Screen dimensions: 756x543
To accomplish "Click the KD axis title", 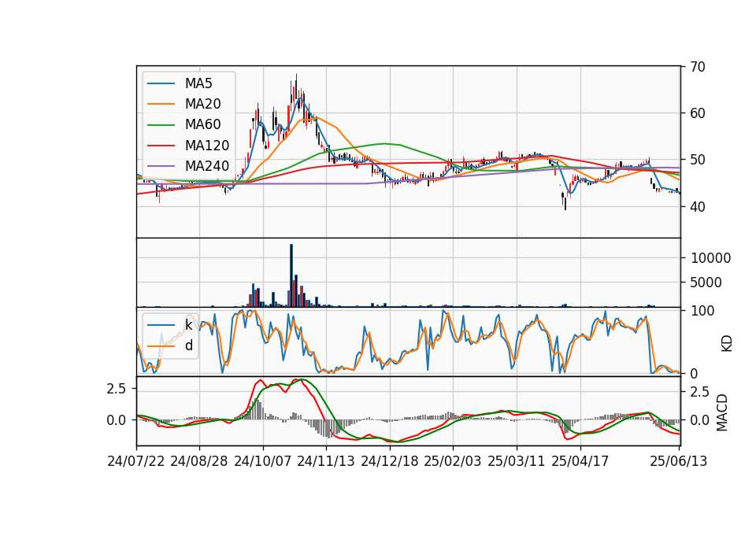I will pyautogui.click(x=726, y=344).
